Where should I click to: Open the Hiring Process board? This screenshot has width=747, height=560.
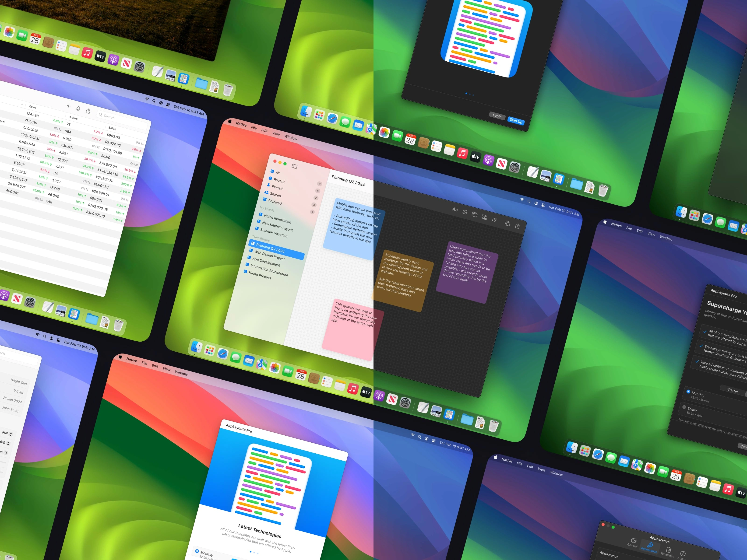[x=260, y=275]
